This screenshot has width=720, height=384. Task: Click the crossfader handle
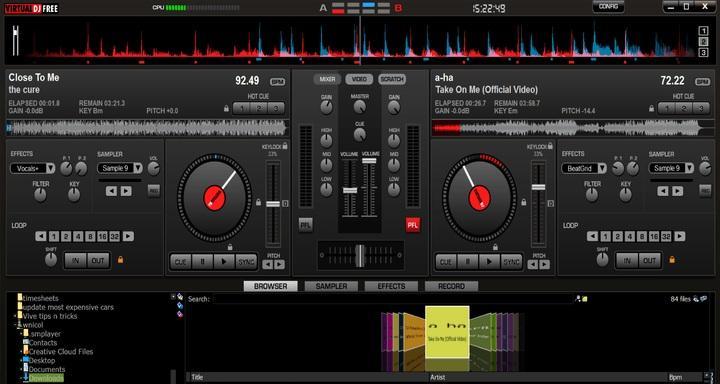pos(360,255)
